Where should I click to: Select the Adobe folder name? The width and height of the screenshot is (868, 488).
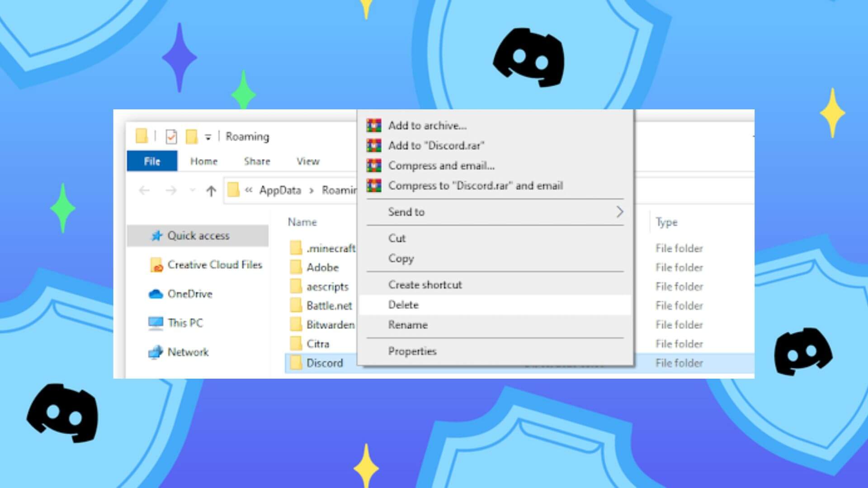(322, 267)
